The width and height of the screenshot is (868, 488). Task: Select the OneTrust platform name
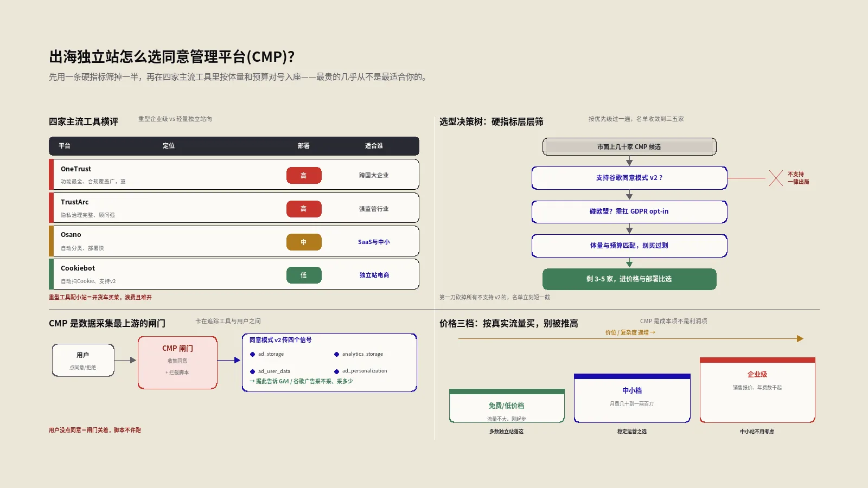(x=76, y=169)
